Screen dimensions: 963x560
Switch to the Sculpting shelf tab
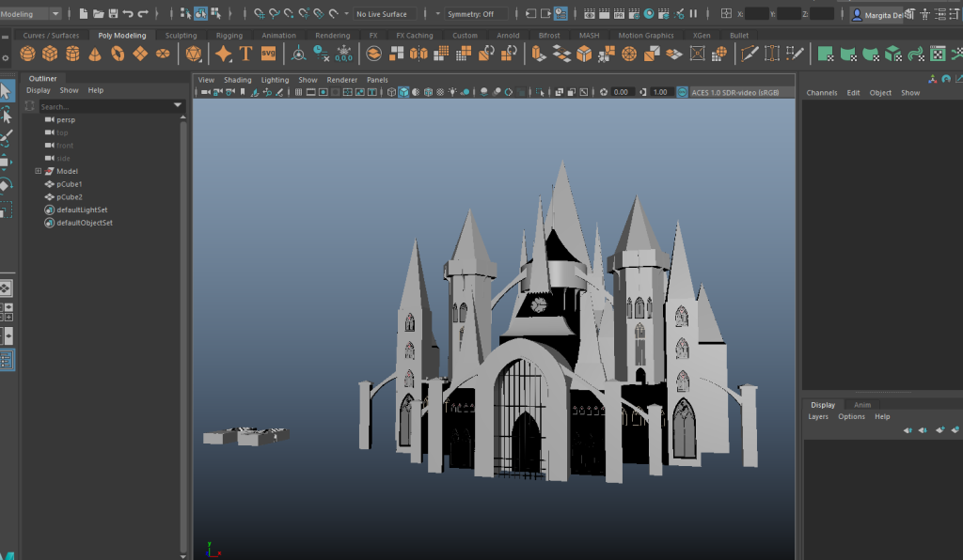coord(181,36)
